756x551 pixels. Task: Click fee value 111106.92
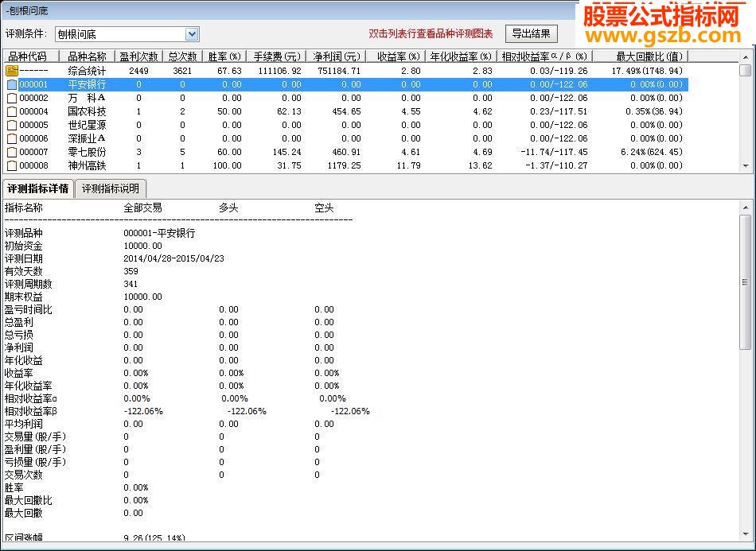tap(279, 71)
